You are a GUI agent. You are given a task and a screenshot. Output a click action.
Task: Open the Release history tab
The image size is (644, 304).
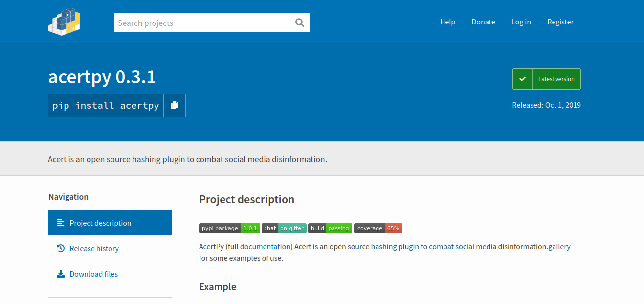click(x=110, y=248)
